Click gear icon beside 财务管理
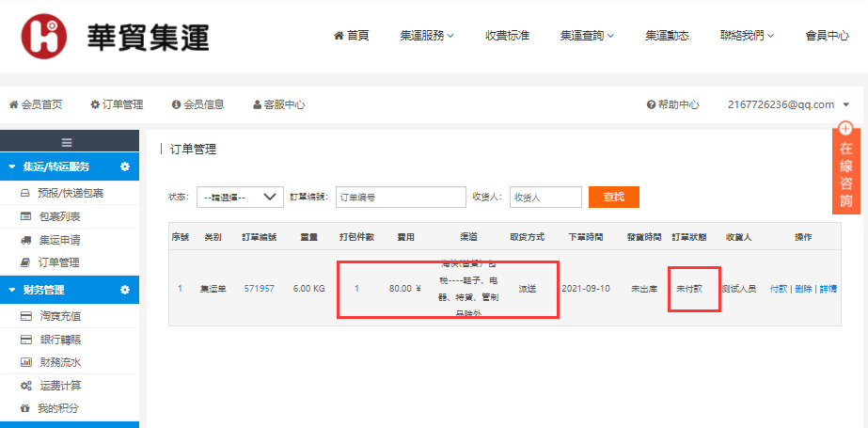868x428 pixels. point(125,290)
